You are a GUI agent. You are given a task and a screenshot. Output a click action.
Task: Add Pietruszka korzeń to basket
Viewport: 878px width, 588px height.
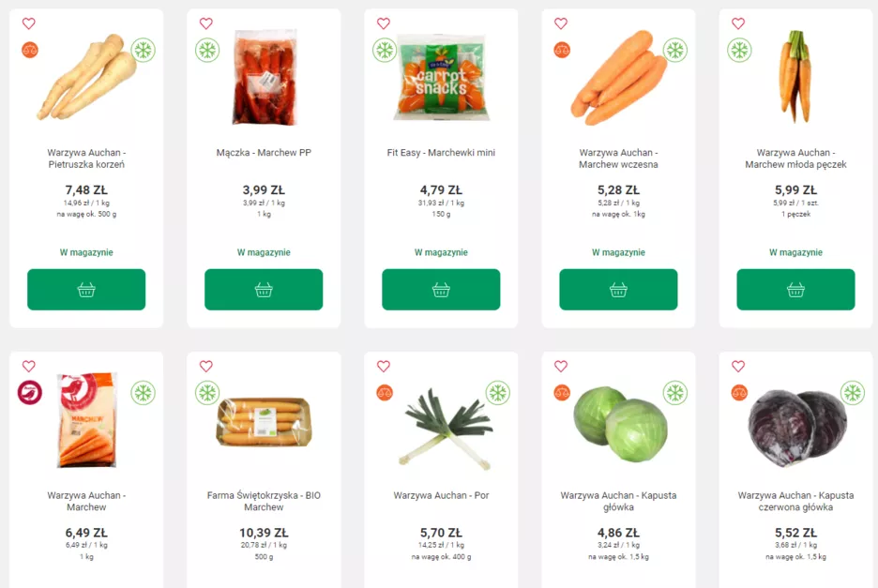coord(86,290)
